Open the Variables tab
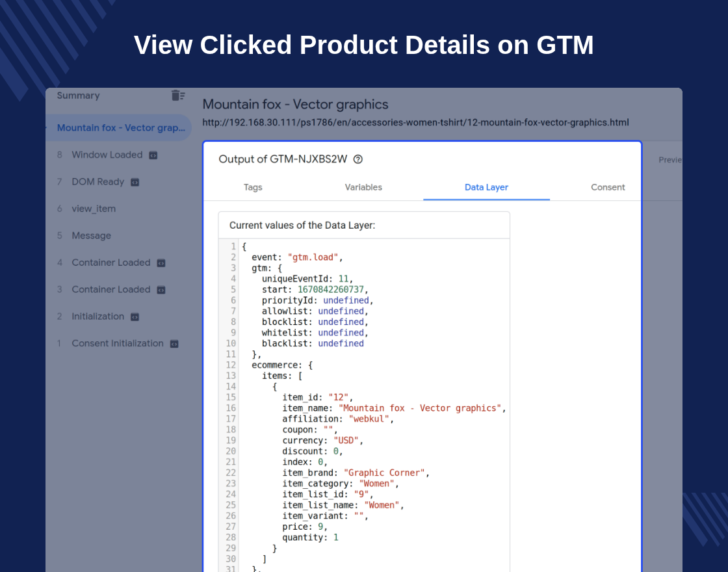 pos(363,187)
